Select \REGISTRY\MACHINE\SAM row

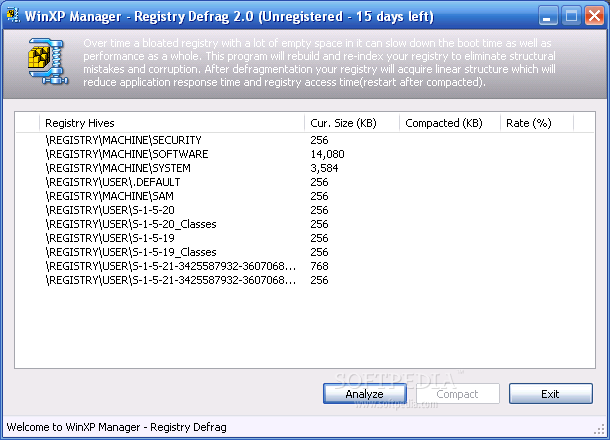coord(305,196)
